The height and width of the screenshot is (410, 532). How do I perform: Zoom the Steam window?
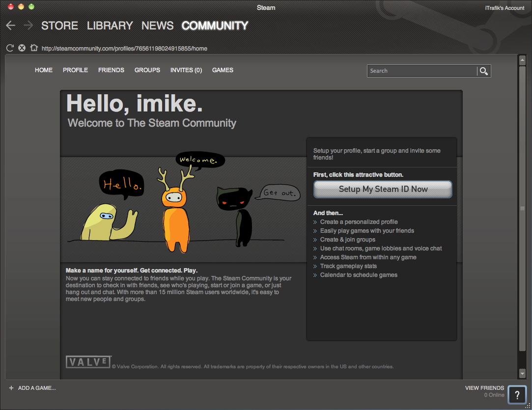pos(31,6)
